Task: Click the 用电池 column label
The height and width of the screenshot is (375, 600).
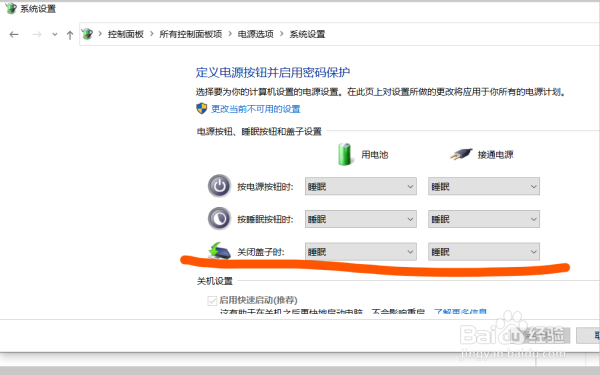Action: pos(375,155)
